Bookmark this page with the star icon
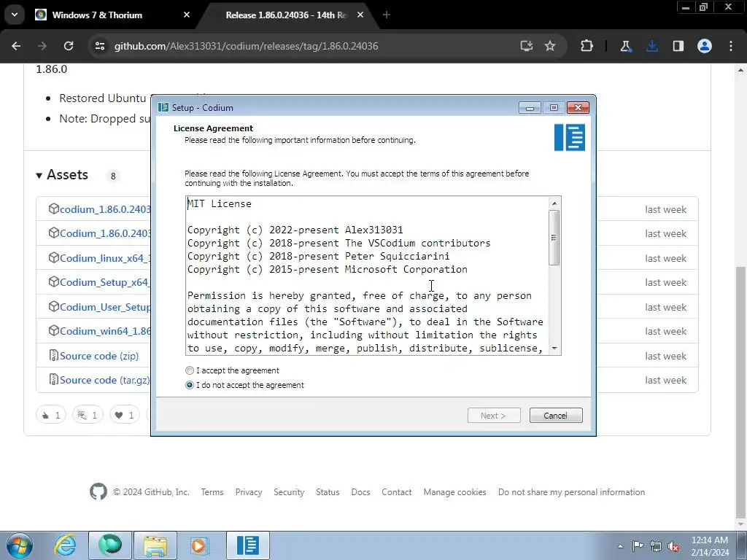This screenshot has width=747, height=560. click(550, 46)
